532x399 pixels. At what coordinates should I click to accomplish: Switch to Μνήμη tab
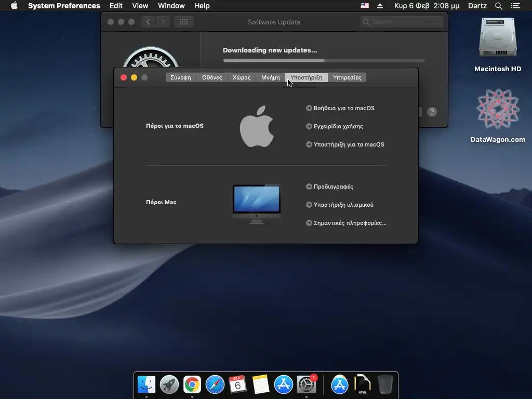click(270, 77)
